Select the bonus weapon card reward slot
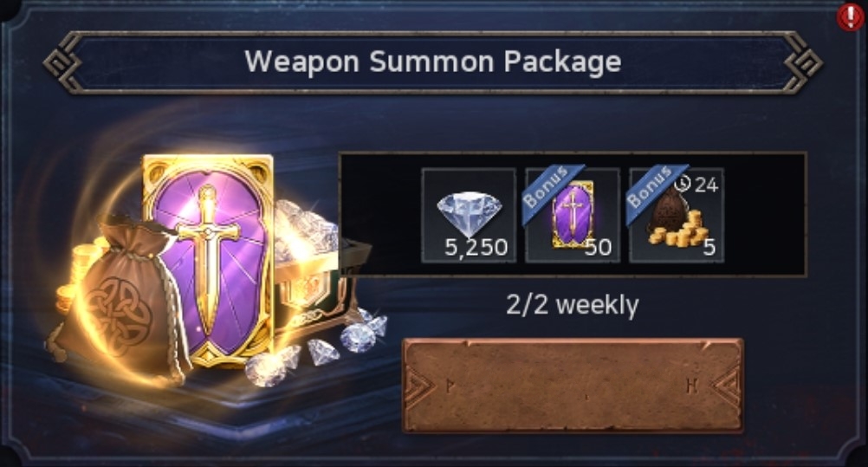 coord(573,216)
